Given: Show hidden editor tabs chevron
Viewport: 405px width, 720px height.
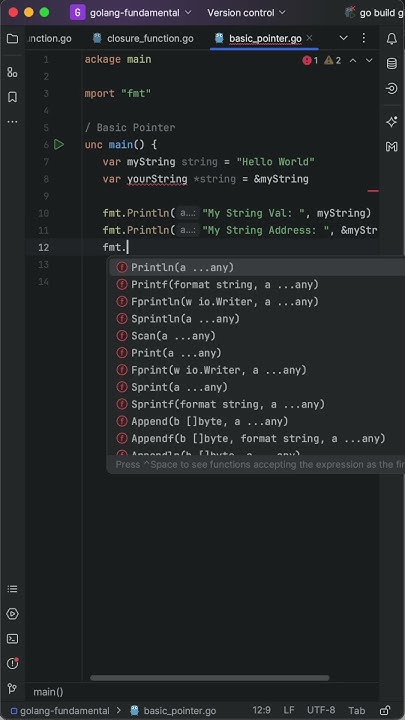Looking at the screenshot, I should [343, 38].
